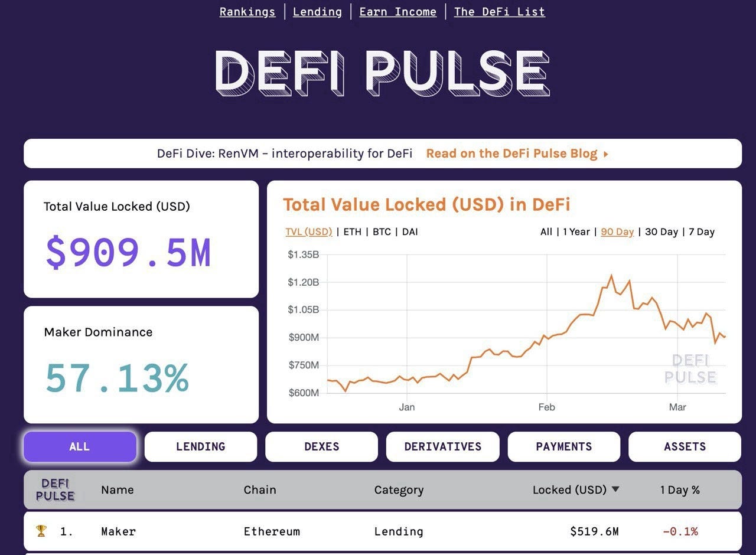The width and height of the screenshot is (756, 555).
Task: Select the PAYMENTS category filter
Action: (x=563, y=446)
